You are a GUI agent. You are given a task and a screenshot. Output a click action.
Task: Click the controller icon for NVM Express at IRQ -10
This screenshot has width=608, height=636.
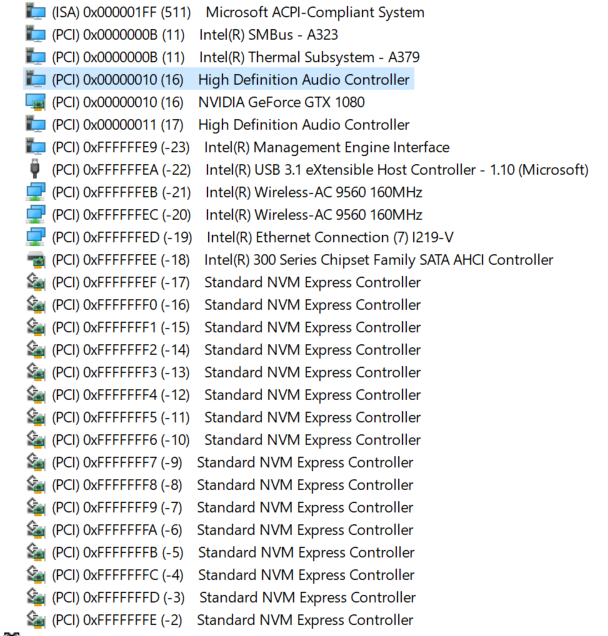point(35,440)
